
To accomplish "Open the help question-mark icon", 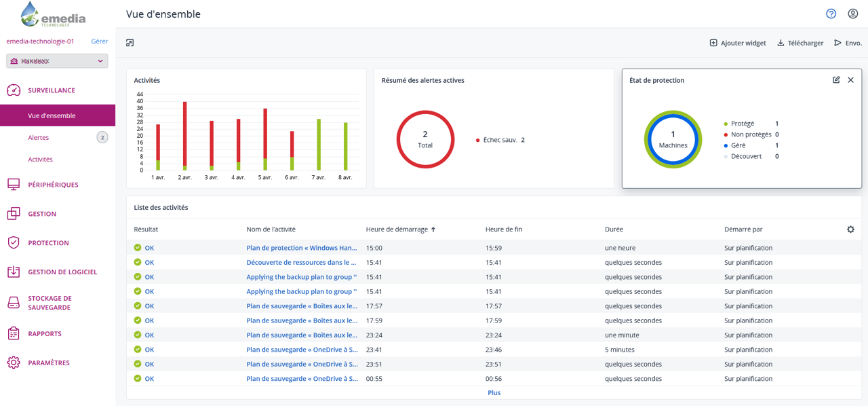I will click(x=830, y=14).
